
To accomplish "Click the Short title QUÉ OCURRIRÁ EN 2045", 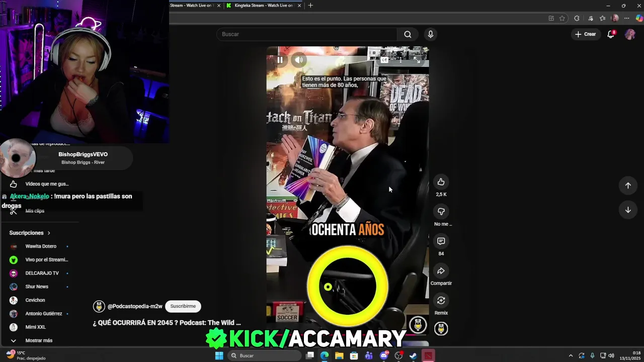I will (x=167, y=323).
